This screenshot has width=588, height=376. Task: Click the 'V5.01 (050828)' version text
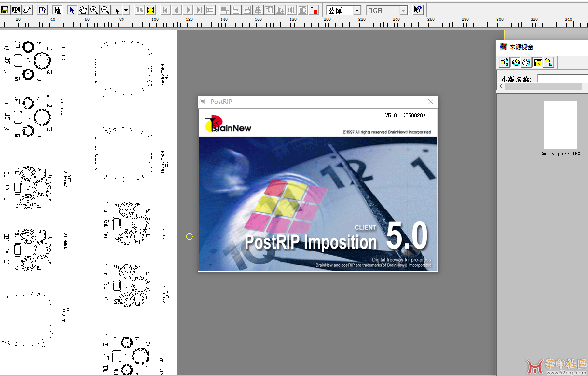405,115
